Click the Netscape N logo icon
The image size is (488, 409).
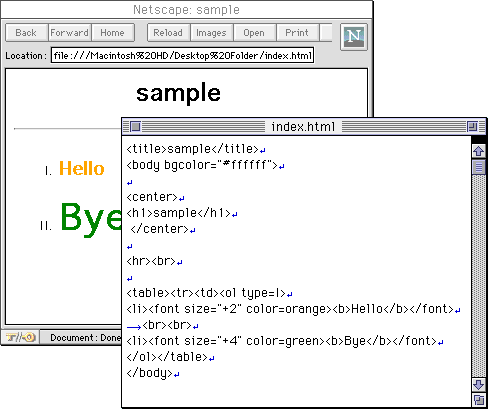click(354, 37)
